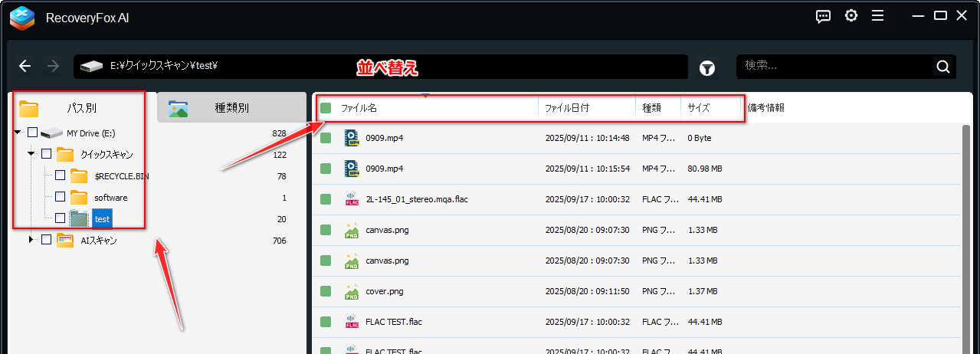
Task: Click the back navigation arrow
Action: tap(25, 67)
